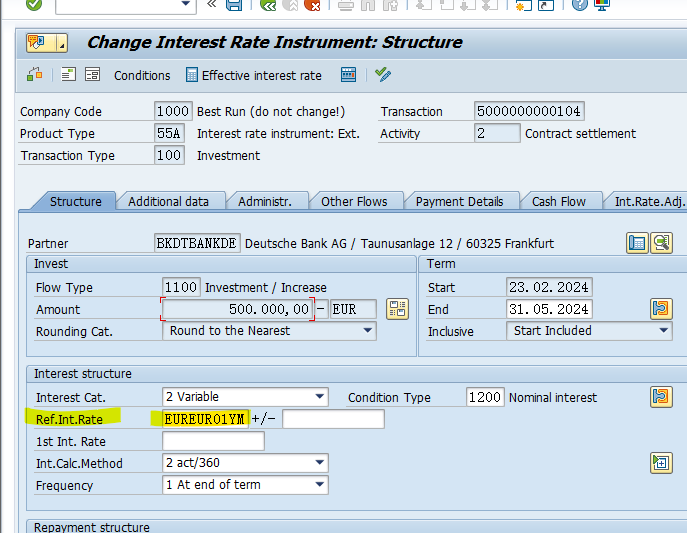The image size is (687, 533).
Task: Switch to the Cash Flow tab
Action: pos(558,201)
